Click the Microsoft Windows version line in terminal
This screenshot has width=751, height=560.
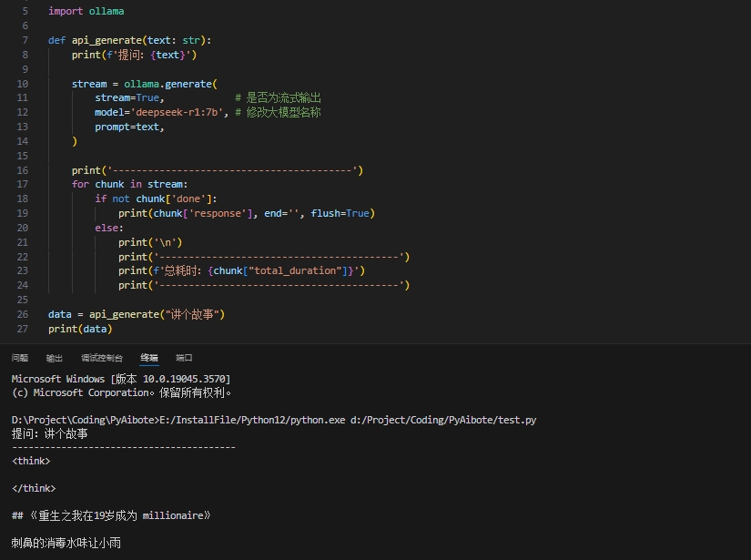[121, 379]
